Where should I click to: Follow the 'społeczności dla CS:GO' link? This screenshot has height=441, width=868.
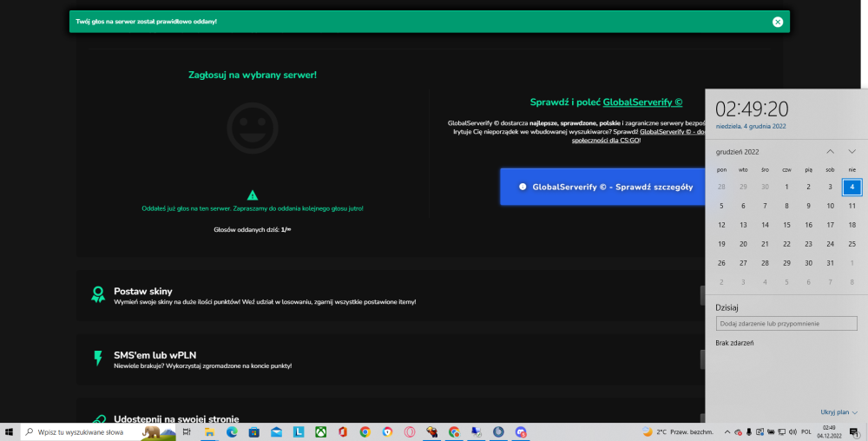606,141
